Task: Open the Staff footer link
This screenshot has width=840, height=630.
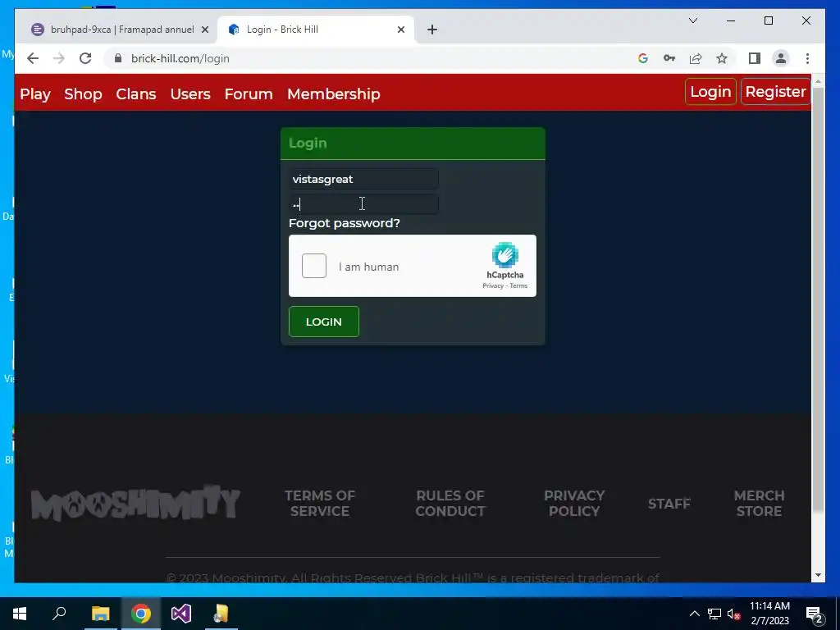Action: coord(669,504)
